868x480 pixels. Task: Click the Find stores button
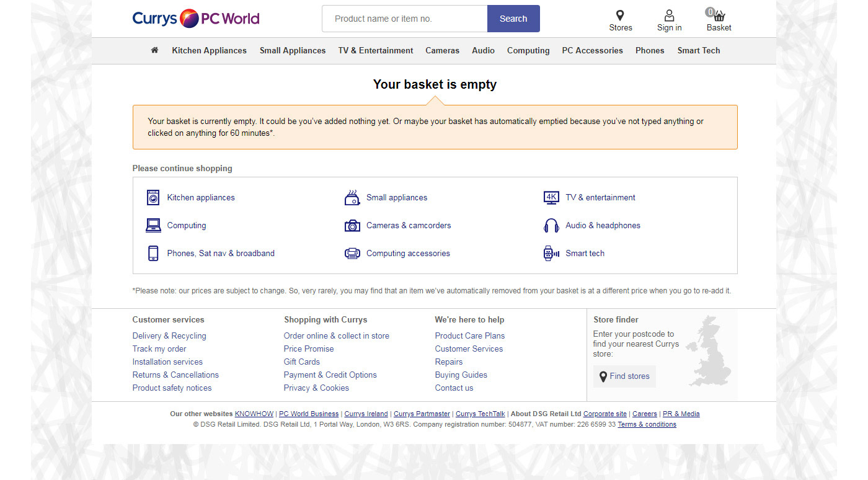click(x=624, y=376)
